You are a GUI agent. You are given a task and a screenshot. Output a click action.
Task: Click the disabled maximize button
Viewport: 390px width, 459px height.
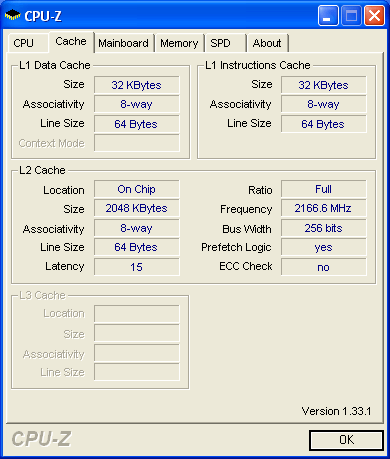click(351, 15)
